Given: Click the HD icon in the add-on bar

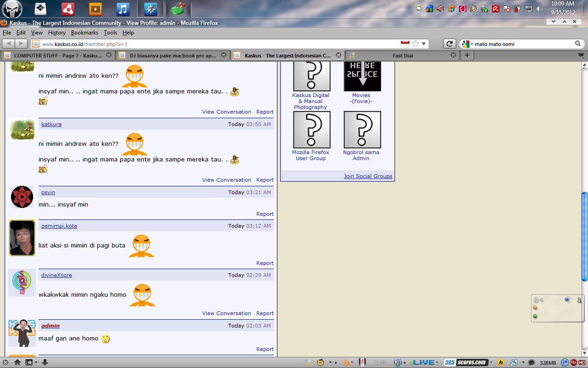Looking at the screenshot, I should pos(582,362).
